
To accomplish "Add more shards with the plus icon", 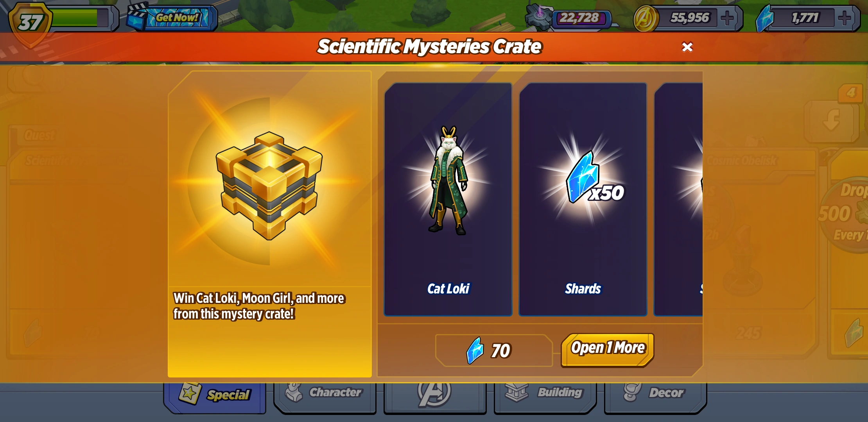I will coord(845,18).
